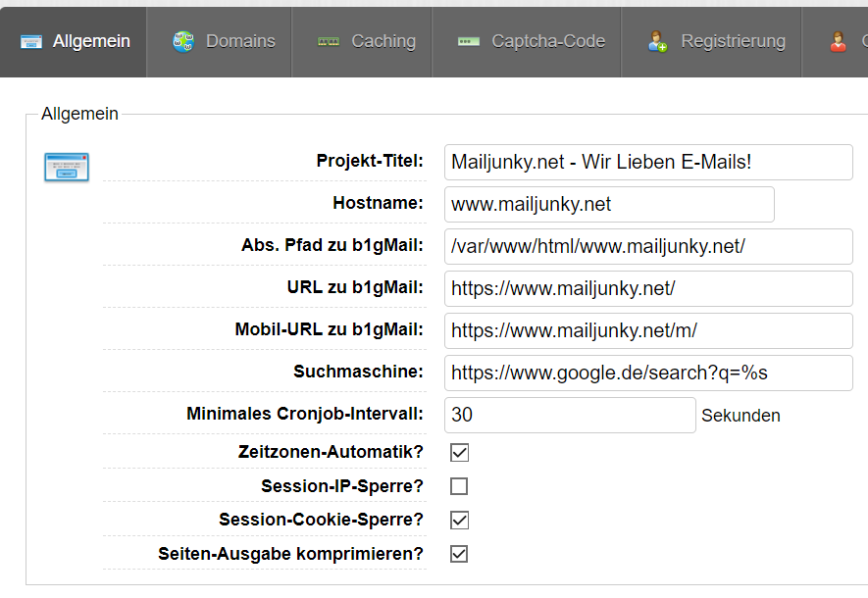
Task: Click the Domains globe icon
Action: point(183,42)
